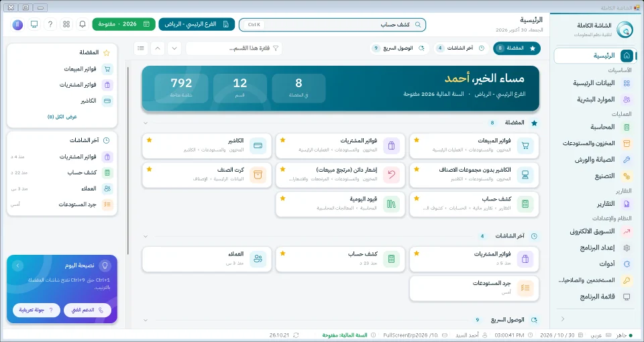Toggle the favorite star on the إشعار دائن card
The height and width of the screenshot is (342, 644).
(x=282, y=169)
